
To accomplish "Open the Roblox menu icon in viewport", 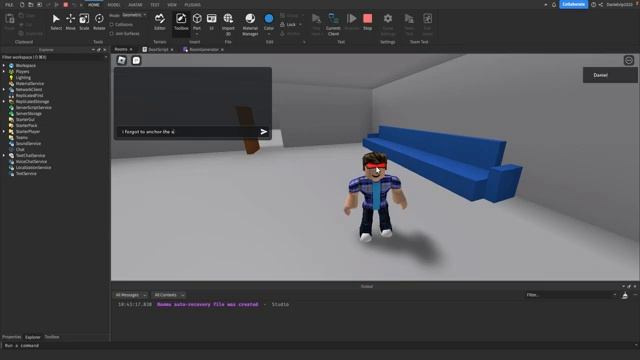I will 122,60.
